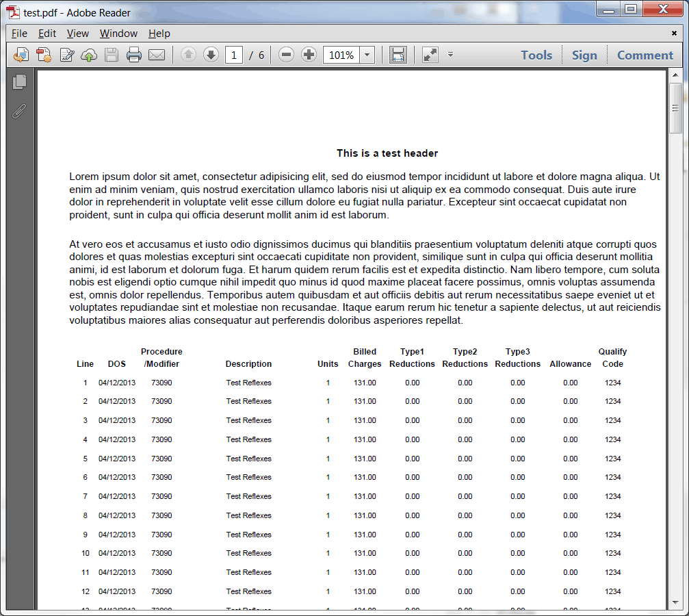Open the attachments panel paperclip icon
Viewport: 689px width, 616px height.
pyautogui.click(x=19, y=111)
